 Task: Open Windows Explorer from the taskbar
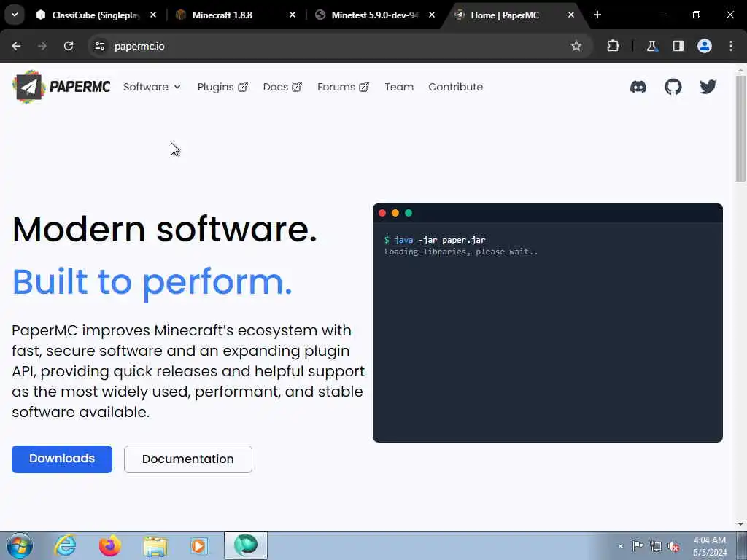click(155, 545)
